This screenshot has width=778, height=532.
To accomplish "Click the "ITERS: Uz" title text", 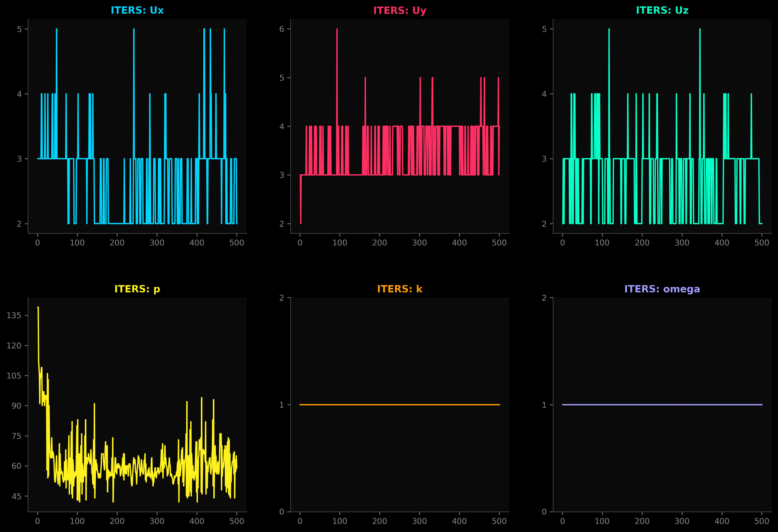I will tap(662, 10).
